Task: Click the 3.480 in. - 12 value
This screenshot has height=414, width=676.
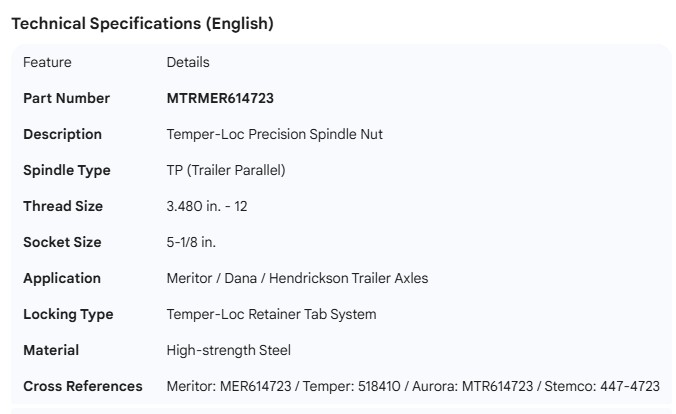Action: 216,206
